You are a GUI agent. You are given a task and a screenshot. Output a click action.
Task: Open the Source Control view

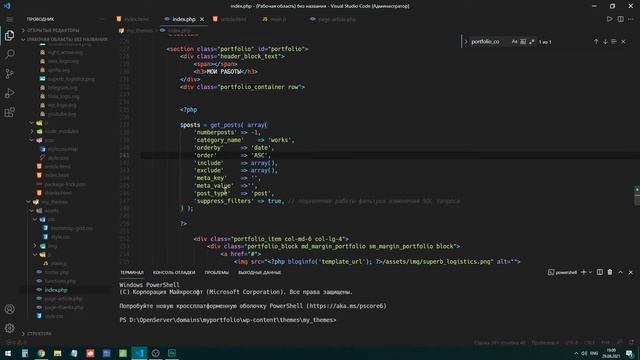[x=9, y=73]
